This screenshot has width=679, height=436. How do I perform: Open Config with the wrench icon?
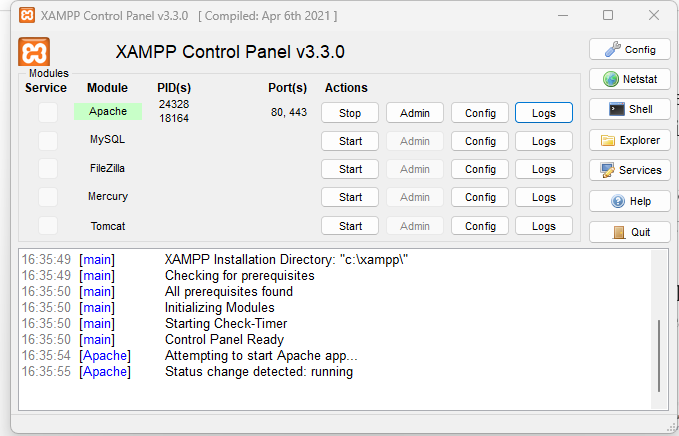629,49
